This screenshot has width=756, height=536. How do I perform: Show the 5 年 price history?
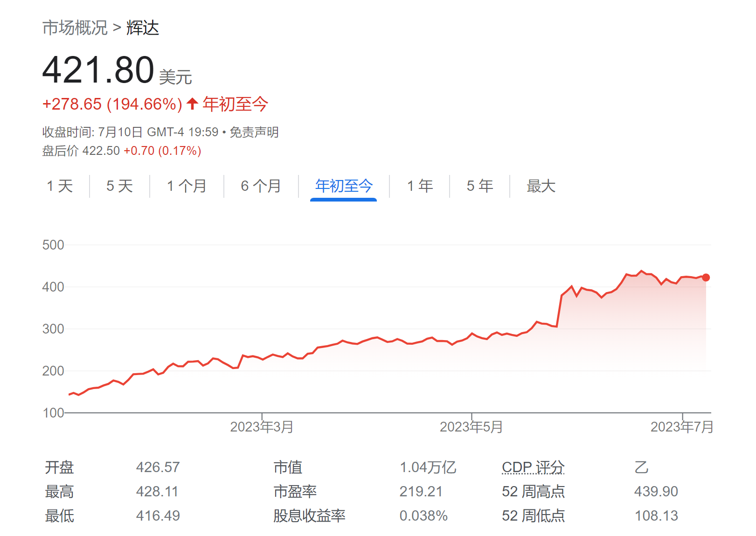(x=479, y=186)
